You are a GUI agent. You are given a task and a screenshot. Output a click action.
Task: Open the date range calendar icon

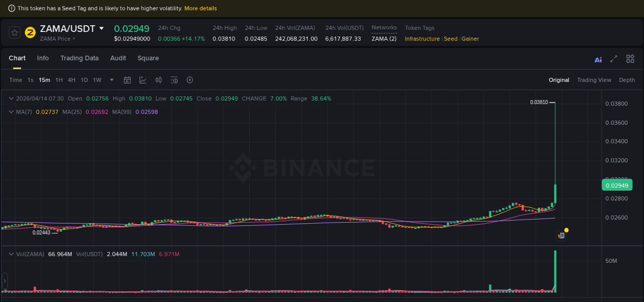(x=127, y=80)
